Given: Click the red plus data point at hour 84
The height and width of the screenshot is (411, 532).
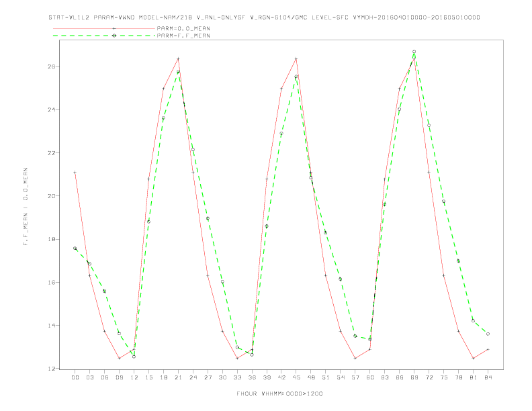Looking at the screenshot, I should click(488, 349).
